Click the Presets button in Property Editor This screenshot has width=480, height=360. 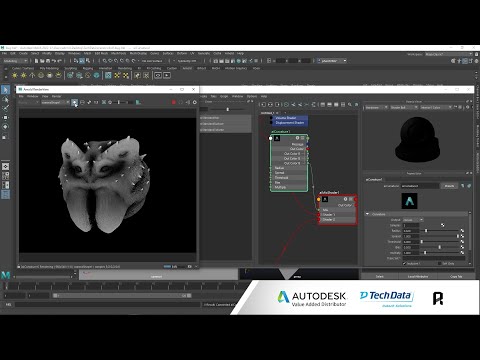point(449,186)
